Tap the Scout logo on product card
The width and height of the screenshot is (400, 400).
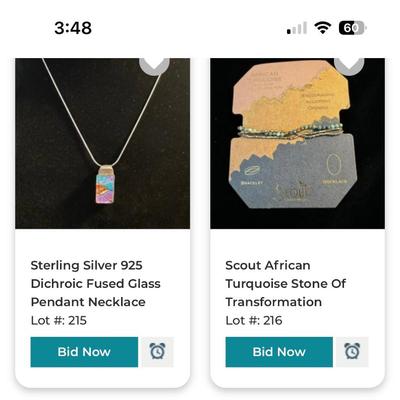tap(293, 191)
